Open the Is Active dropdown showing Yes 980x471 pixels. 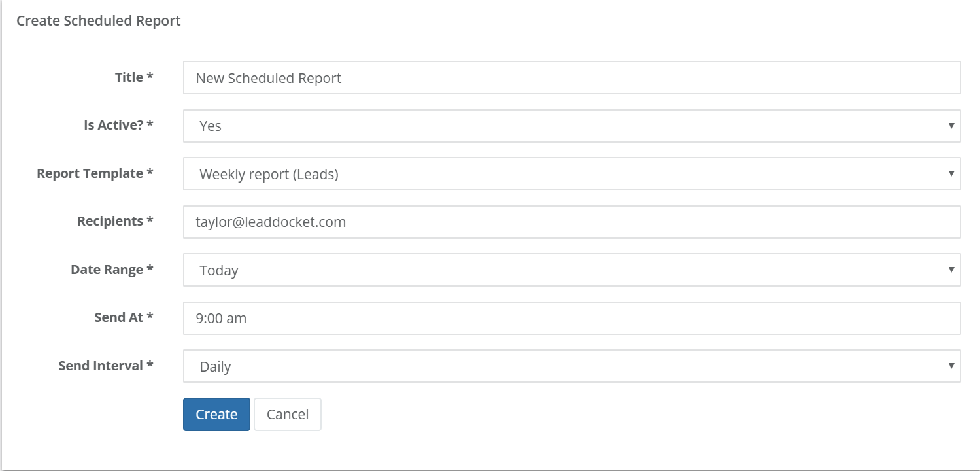click(x=571, y=126)
